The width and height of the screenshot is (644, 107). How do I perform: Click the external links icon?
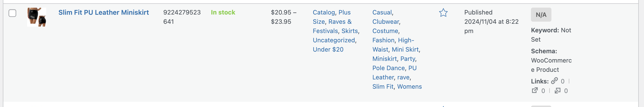pyautogui.click(x=535, y=90)
